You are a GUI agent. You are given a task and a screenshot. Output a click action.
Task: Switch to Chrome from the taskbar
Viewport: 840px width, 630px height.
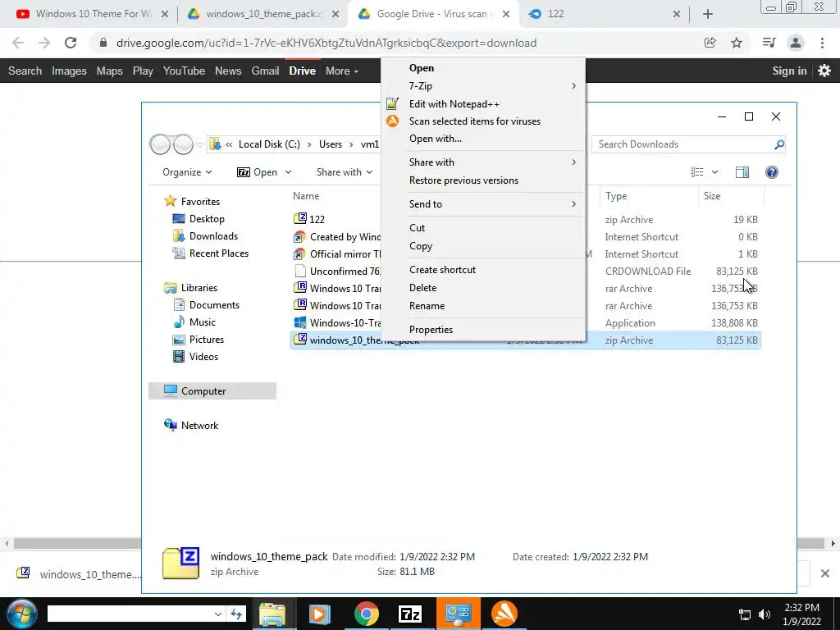coord(367,614)
